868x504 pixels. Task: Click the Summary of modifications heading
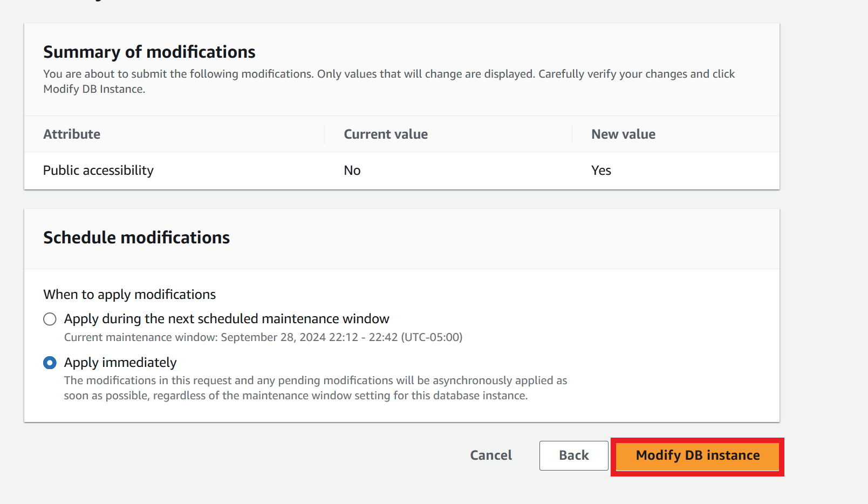point(149,52)
